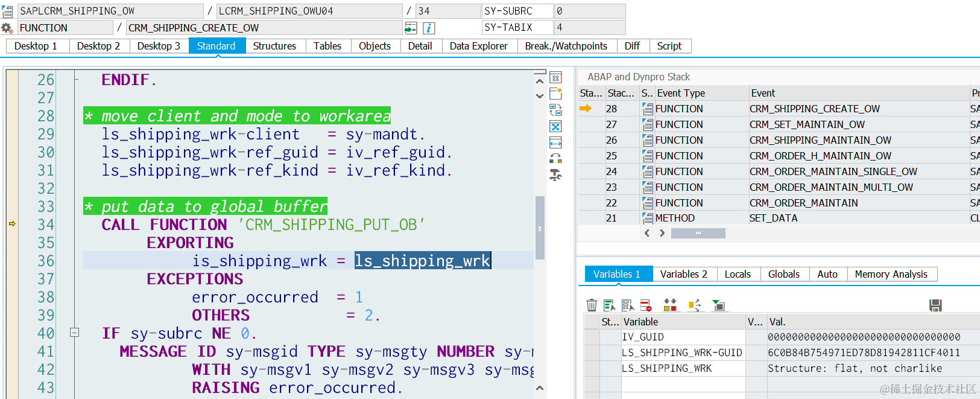Click the green select-all rows icon in variables toolbar
This screenshot has height=399, width=980.
click(x=610, y=305)
